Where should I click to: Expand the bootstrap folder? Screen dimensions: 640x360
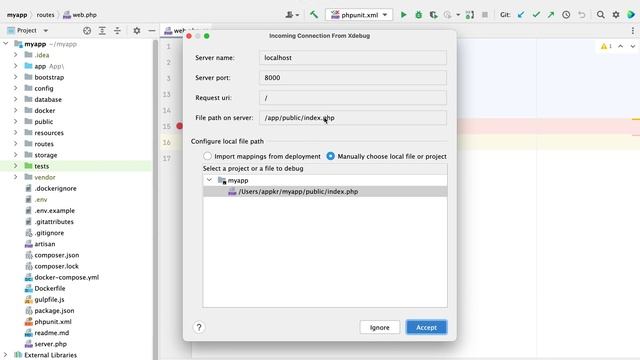point(16,77)
